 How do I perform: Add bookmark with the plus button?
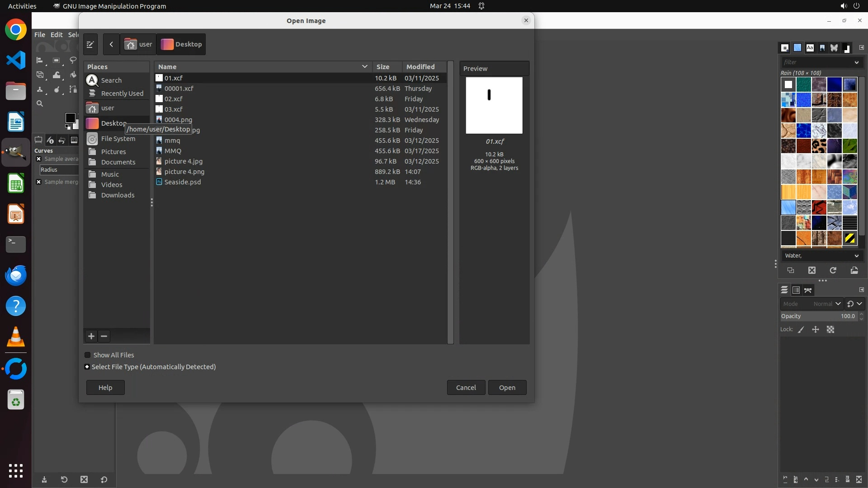[x=91, y=336]
